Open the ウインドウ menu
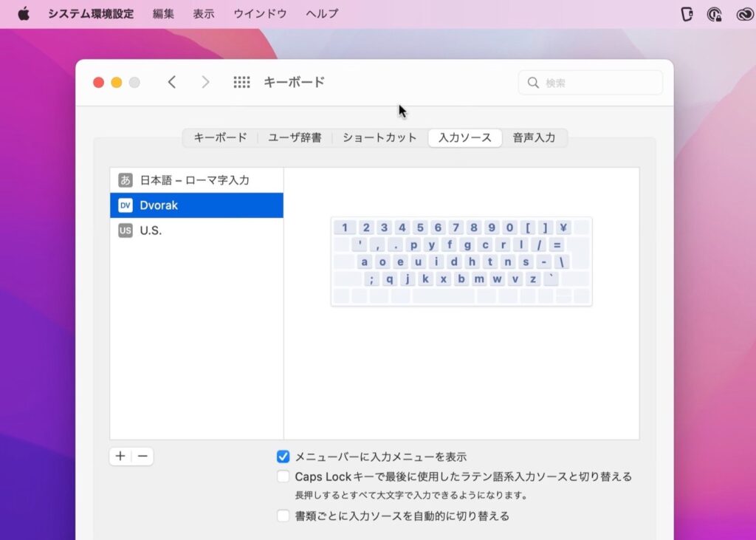 tap(260, 14)
